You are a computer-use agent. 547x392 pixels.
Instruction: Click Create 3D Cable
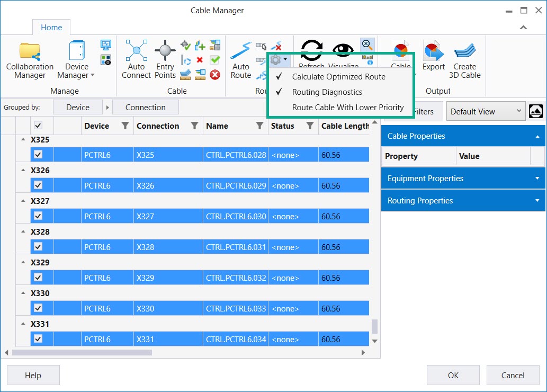[464, 60]
